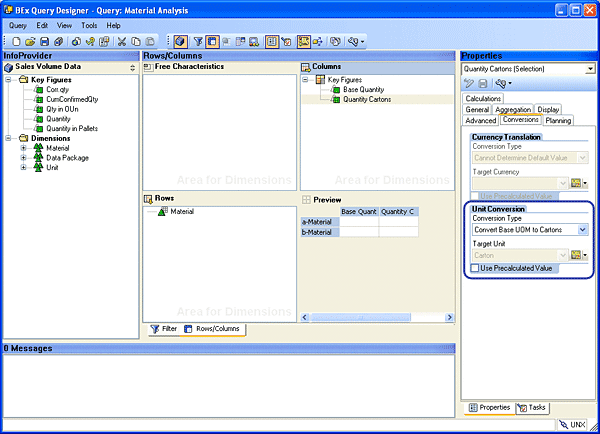Click the save icon in Properties toolbar
The image size is (600, 434).
[482, 83]
